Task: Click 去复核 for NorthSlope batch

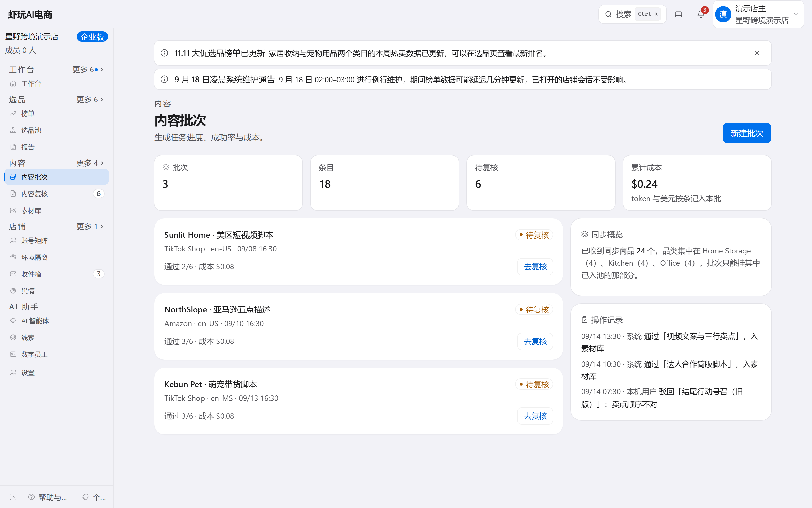Action: click(535, 341)
